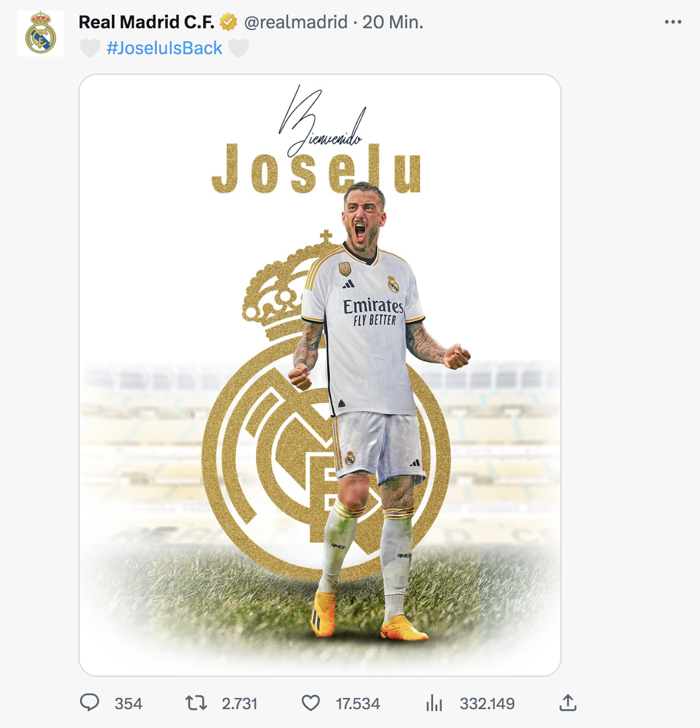Open the reply speech bubble icon
700x728 pixels.
click(90, 703)
